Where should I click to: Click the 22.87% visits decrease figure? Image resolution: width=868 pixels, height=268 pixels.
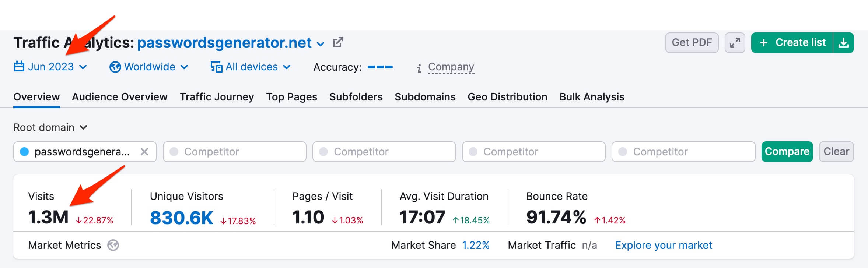[95, 220]
